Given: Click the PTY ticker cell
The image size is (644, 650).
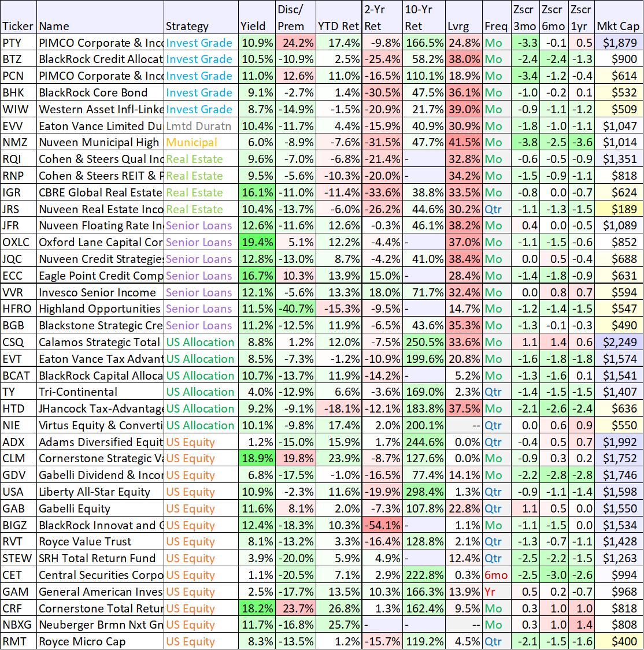Looking at the screenshot, I should (18, 43).
